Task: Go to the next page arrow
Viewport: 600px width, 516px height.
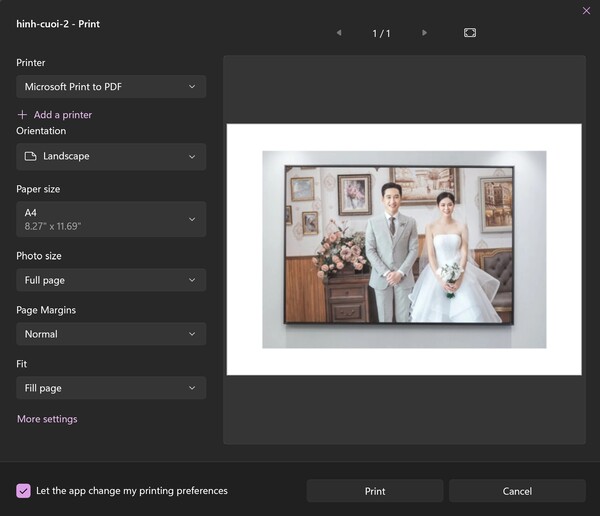Action: (x=424, y=33)
